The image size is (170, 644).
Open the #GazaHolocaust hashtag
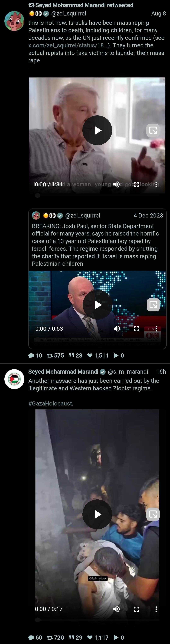[x=50, y=403]
